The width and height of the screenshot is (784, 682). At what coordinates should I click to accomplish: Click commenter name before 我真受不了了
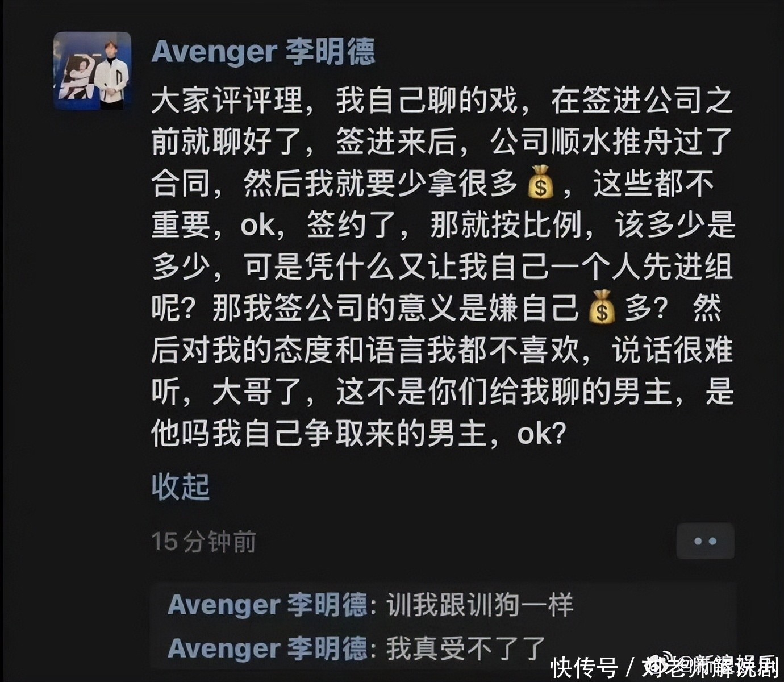click(267, 648)
